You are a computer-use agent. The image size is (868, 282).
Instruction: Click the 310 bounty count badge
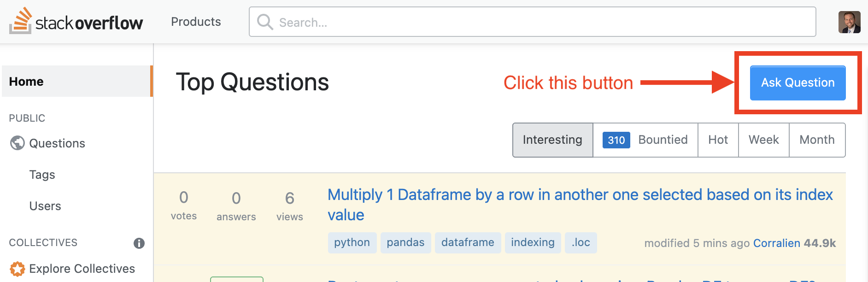[616, 140]
